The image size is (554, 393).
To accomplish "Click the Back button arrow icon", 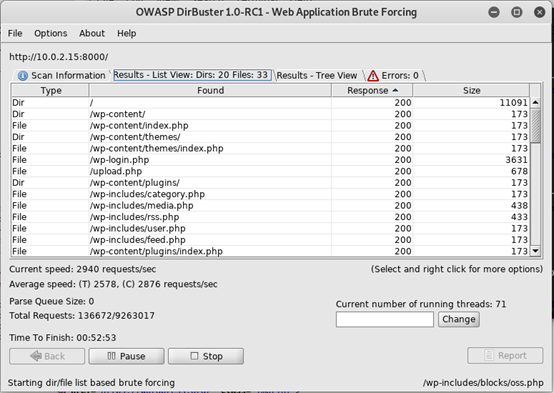I will pyautogui.click(x=36, y=356).
